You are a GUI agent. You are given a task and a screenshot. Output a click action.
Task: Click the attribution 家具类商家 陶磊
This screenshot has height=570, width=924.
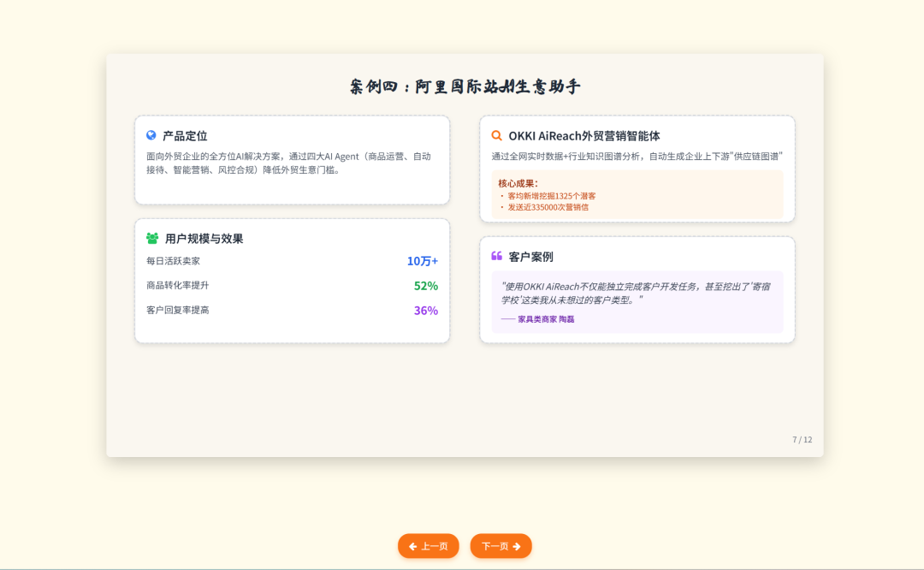click(x=546, y=319)
